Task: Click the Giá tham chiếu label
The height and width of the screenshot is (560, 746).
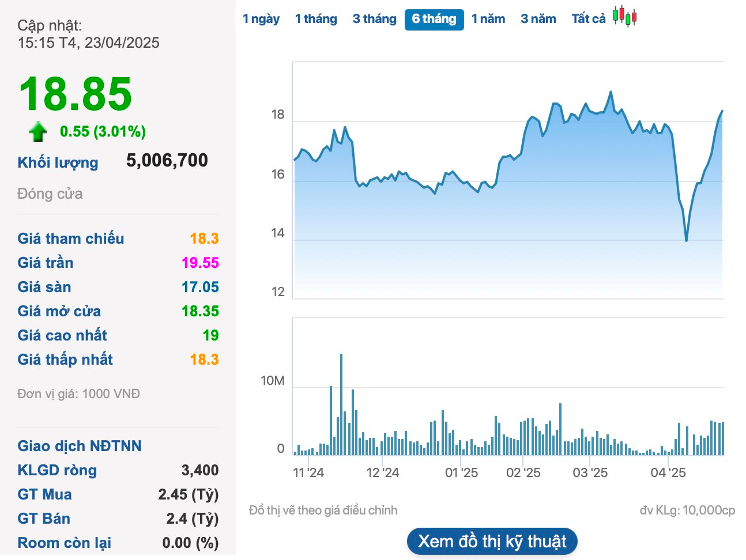Action: point(70,239)
